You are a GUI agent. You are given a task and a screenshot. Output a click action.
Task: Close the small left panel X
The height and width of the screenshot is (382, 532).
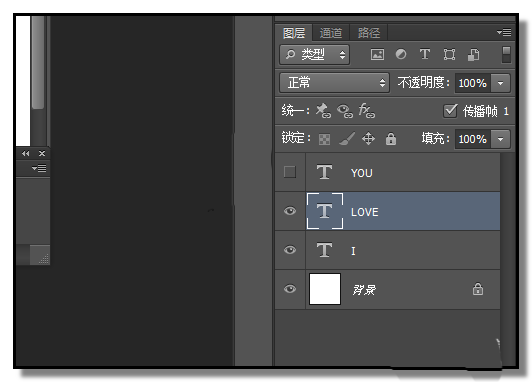42,153
